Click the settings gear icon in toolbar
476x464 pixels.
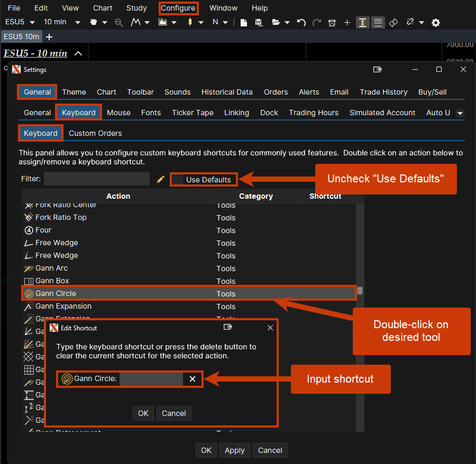click(x=435, y=23)
